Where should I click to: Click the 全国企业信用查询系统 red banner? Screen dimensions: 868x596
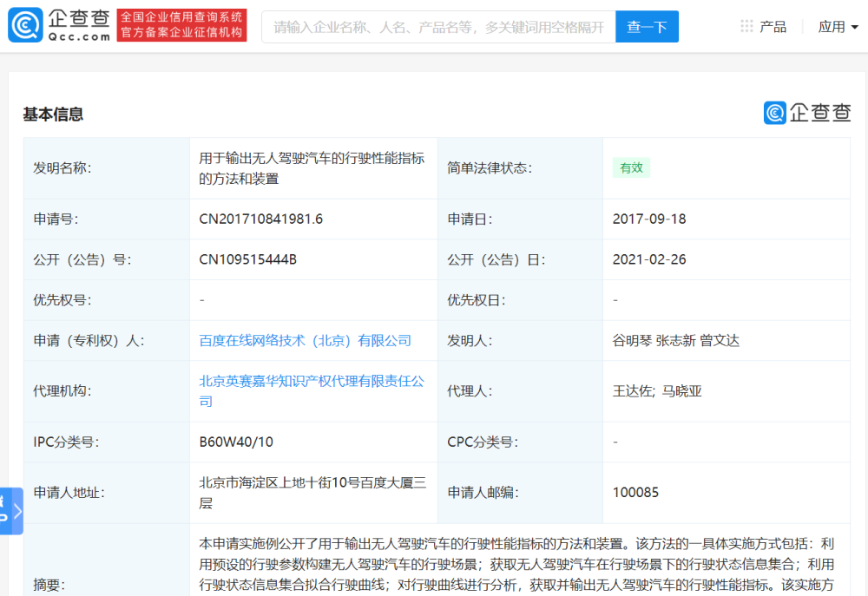(181, 17)
